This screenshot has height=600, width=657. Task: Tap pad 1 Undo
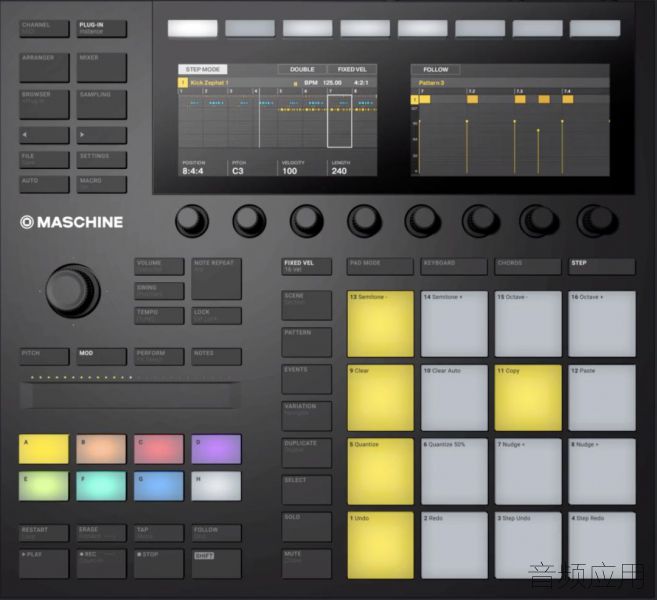(380, 545)
